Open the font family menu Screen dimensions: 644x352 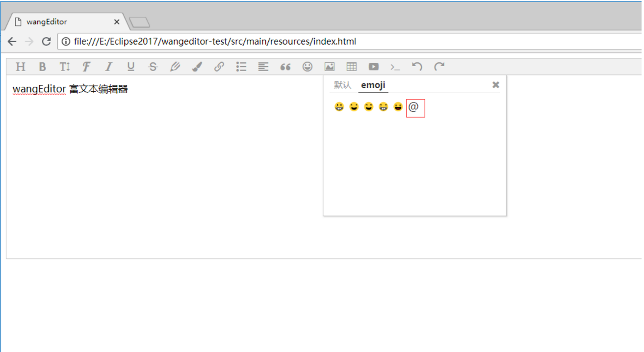pos(87,67)
